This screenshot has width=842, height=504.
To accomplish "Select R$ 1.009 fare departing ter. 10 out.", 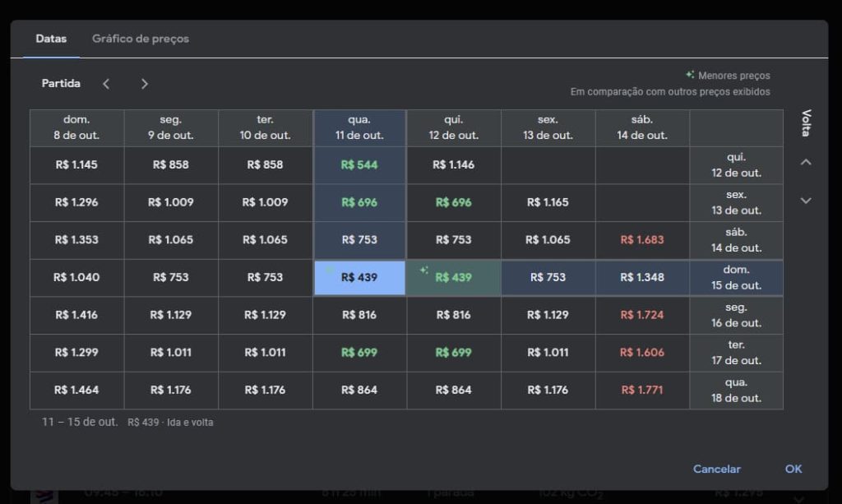I will click(265, 203).
